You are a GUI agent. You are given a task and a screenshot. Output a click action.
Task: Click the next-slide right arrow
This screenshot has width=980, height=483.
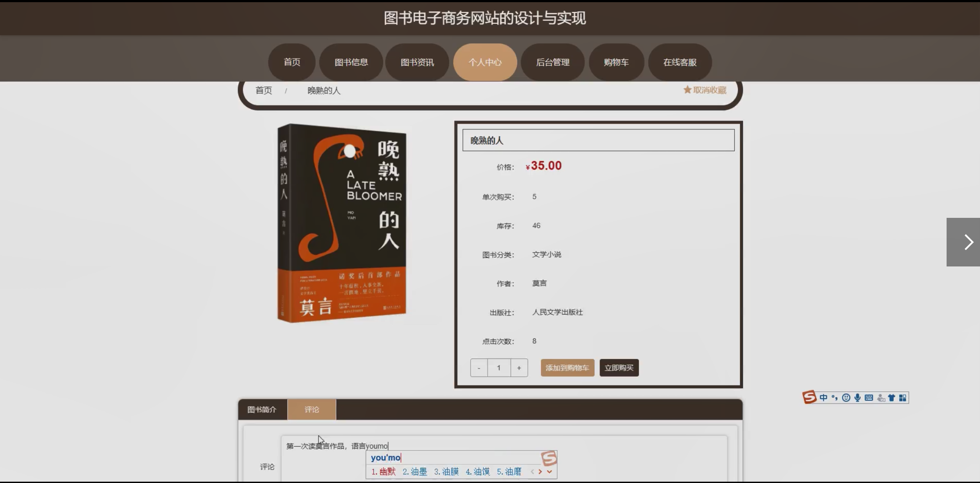[x=963, y=242]
